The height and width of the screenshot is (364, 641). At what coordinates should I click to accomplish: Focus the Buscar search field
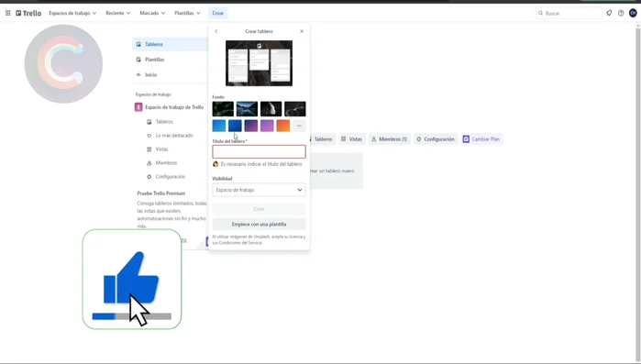point(569,13)
